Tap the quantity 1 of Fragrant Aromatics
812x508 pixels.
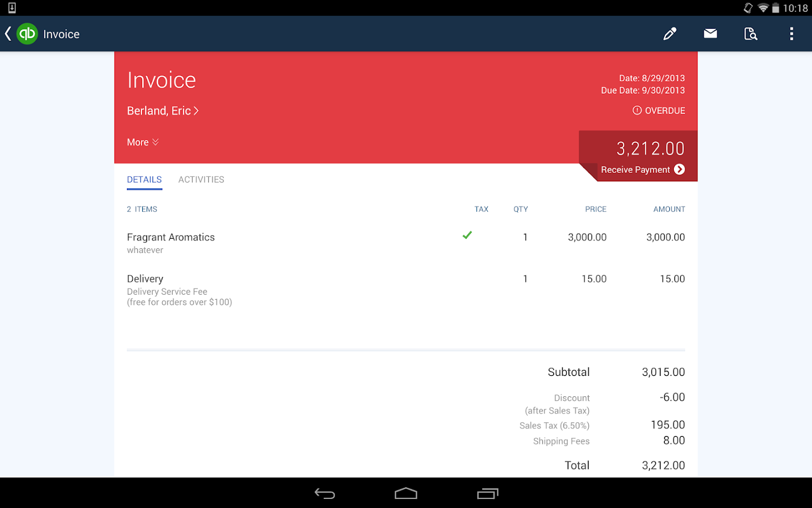pyautogui.click(x=525, y=237)
